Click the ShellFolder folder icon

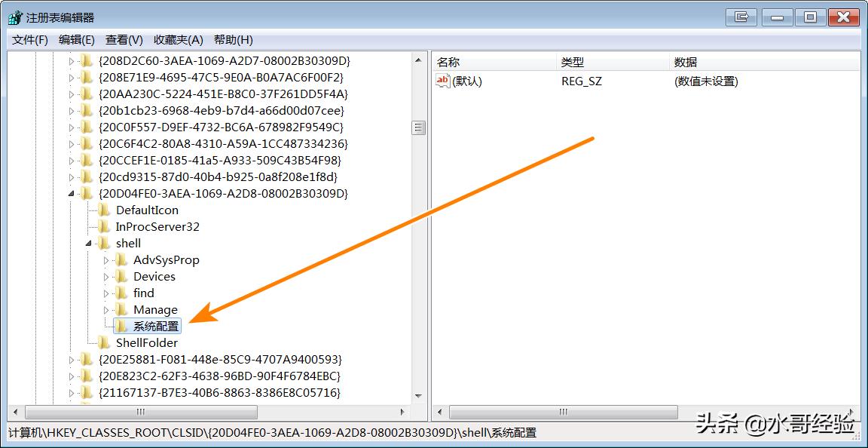[x=105, y=343]
